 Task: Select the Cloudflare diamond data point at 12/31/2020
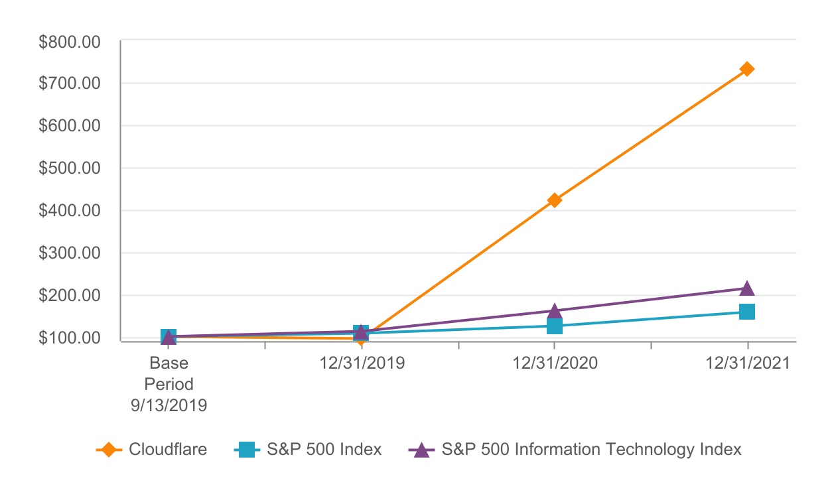click(555, 200)
